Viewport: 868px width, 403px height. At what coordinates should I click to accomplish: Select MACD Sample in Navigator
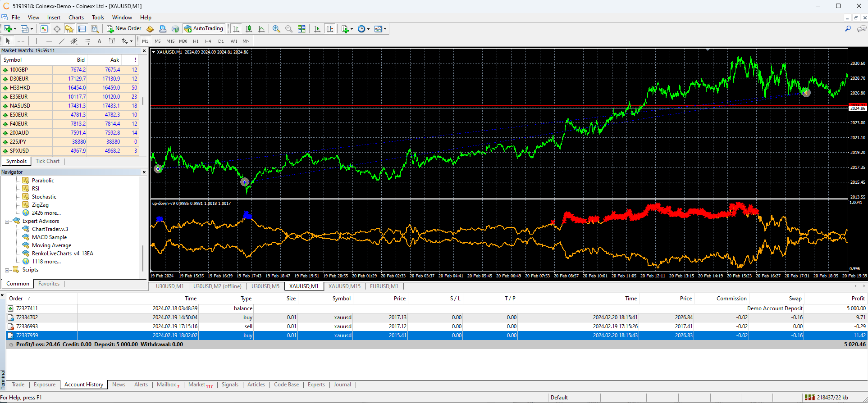[49, 237]
